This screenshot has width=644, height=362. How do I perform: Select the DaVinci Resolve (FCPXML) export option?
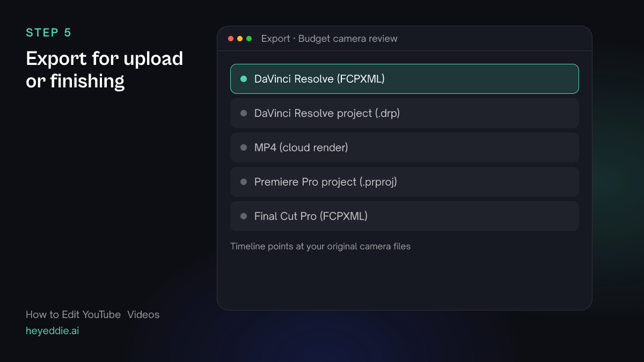pyautogui.click(x=405, y=79)
